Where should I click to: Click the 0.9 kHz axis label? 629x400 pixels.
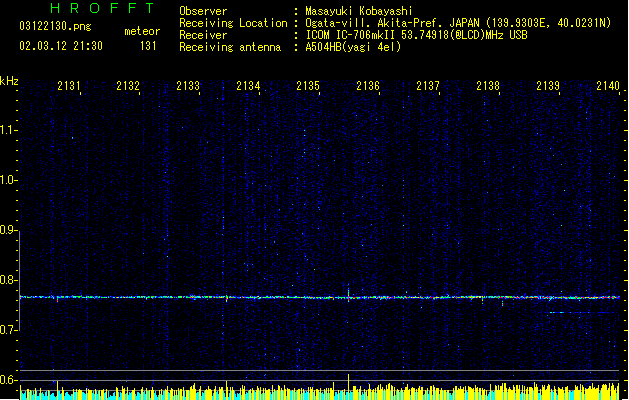[x=8, y=230]
